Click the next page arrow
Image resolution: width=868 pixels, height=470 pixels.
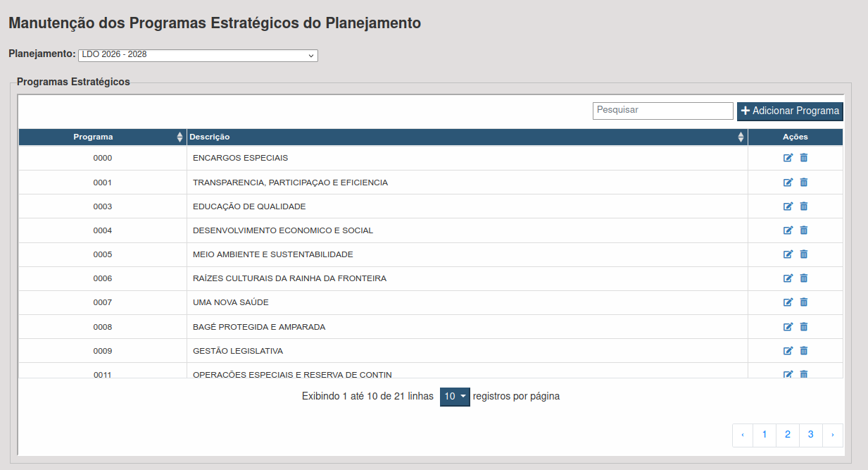click(833, 435)
